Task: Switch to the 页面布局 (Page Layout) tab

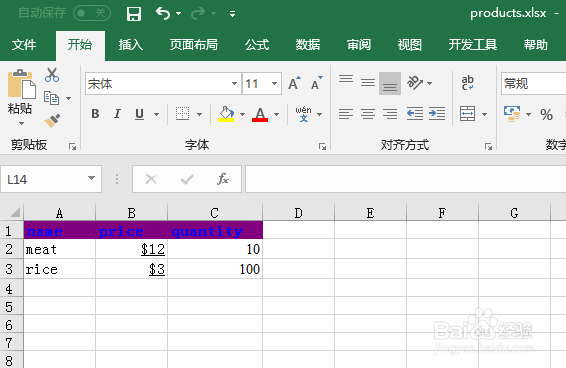Action: point(194,45)
